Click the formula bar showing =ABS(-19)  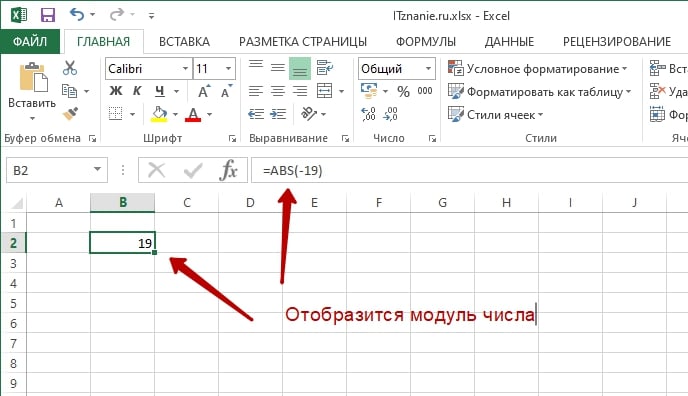point(469,170)
